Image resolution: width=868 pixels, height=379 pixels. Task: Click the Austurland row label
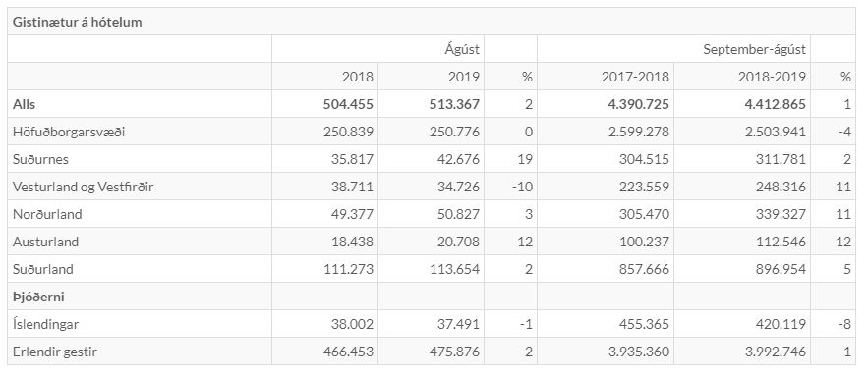(45, 242)
